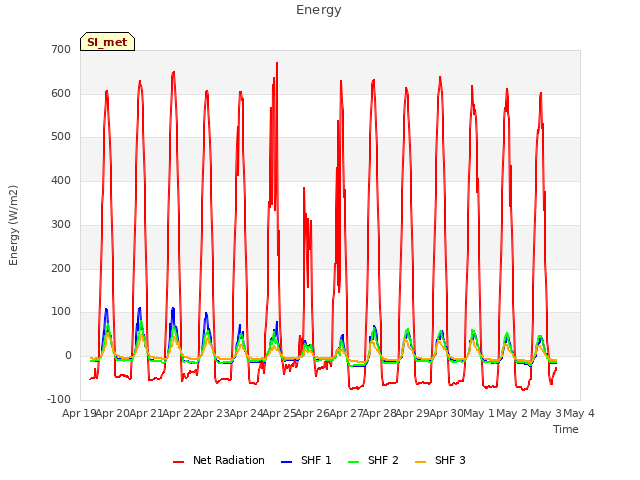640x480 pixels.
Task: Toggle SHF 3 series in legend
Action: point(440,460)
